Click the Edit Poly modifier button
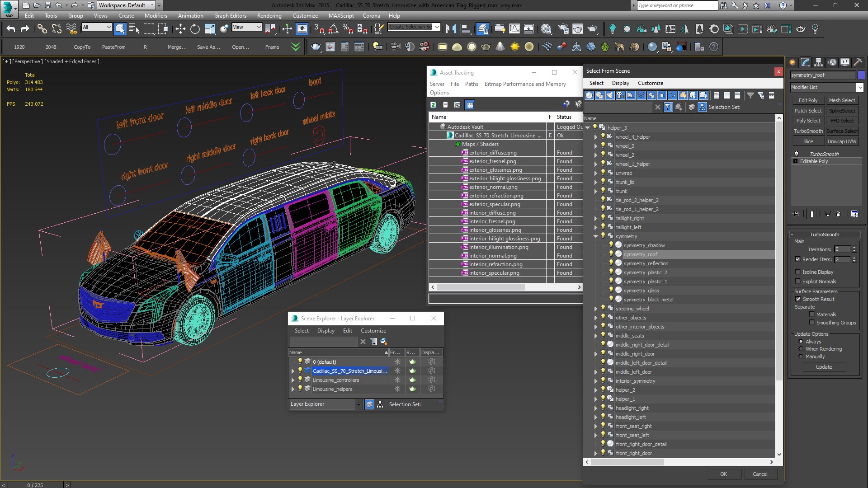 click(x=808, y=100)
